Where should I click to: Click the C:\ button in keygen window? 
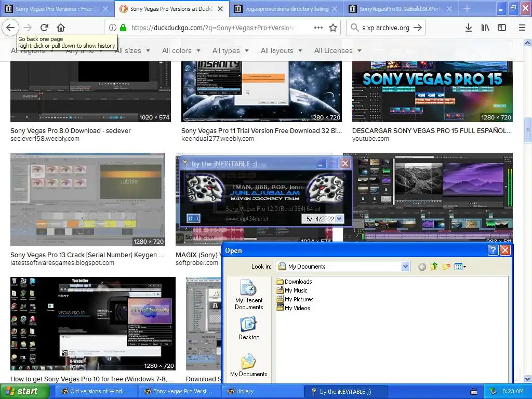pos(193,219)
